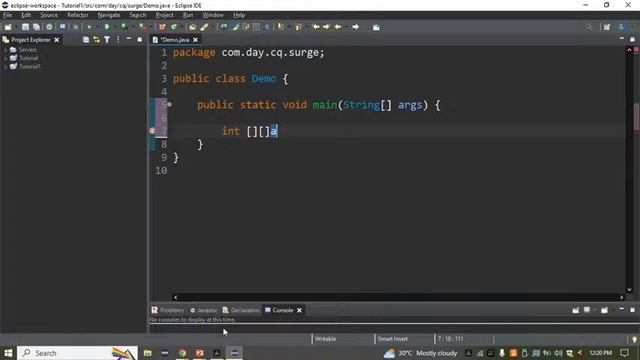Open the Edit menu

(x=26, y=15)
